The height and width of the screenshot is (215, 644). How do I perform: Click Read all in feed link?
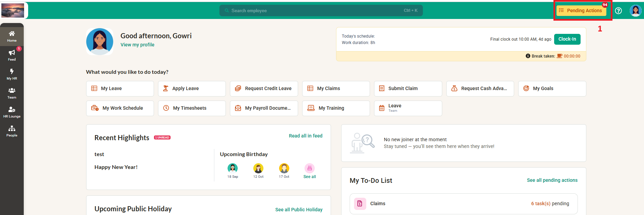pyautogui.click(x=306, y=136)
